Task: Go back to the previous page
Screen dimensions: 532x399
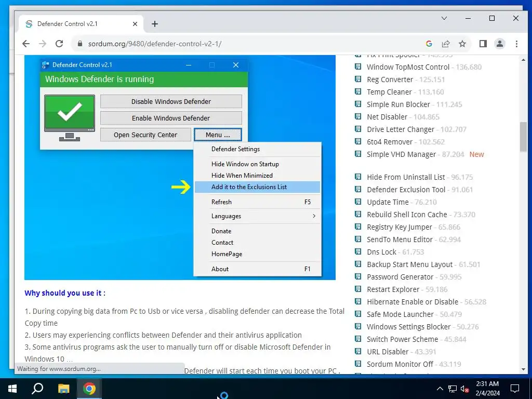Action: point(26,44)
